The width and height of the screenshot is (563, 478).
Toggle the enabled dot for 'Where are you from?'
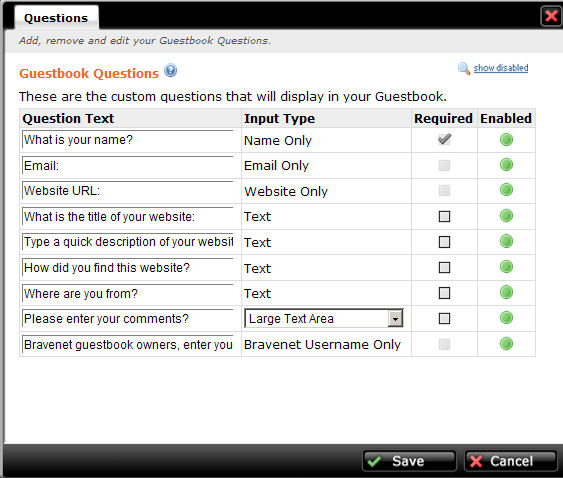pos(506,292)
